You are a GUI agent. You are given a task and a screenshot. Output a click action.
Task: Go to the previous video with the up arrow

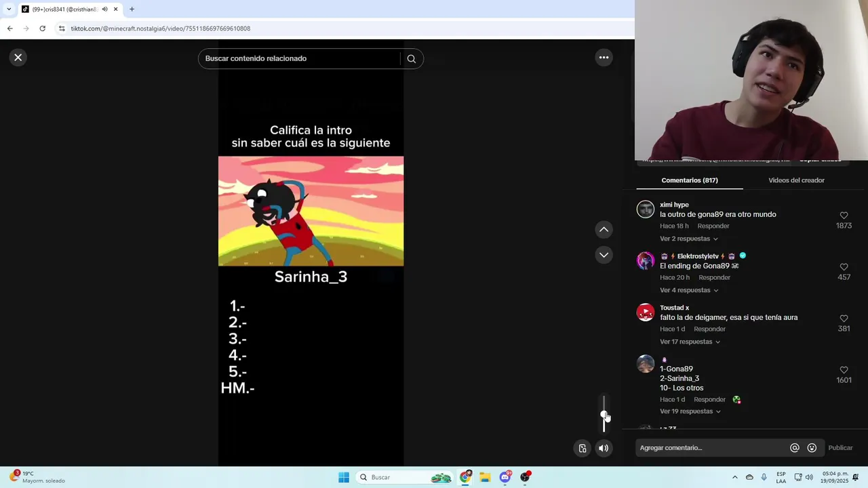tap(604, 230)
